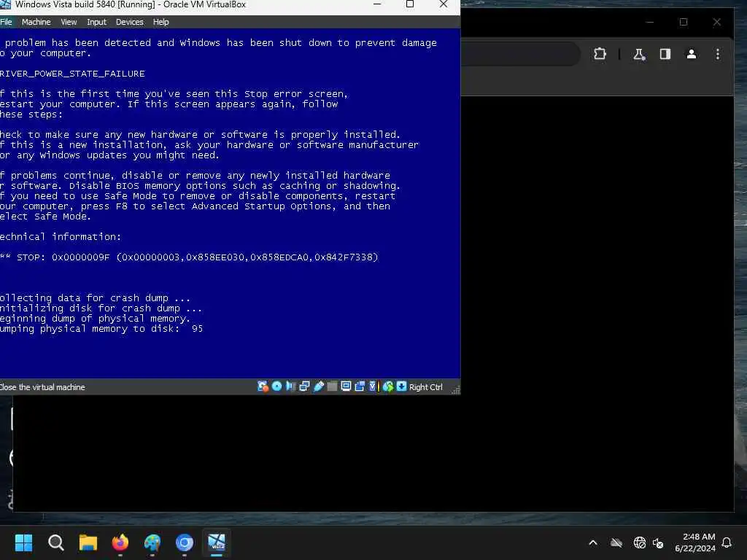Click 'select Safe Mode.' text line
747x560 pixels.
click(x=45, y=217)
